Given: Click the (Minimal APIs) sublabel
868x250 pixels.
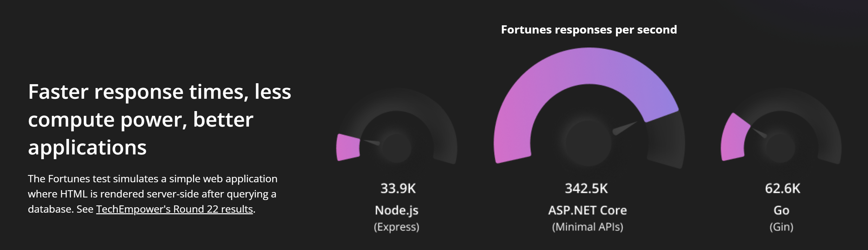Looking at the screenshot, I should point(587,227).
